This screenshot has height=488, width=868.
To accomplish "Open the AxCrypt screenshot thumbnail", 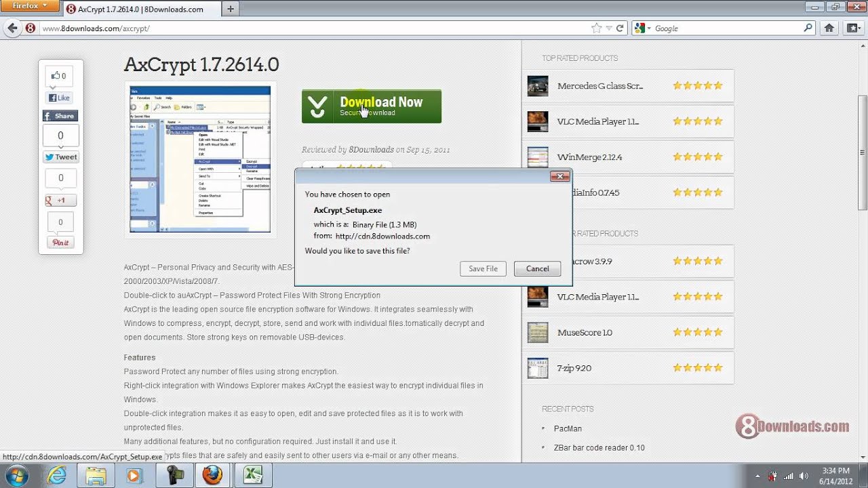I will (x=200, y=159).
